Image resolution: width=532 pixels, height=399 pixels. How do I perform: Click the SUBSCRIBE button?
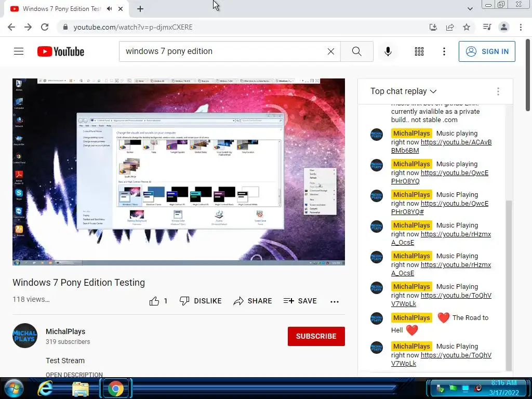[316, 336]
